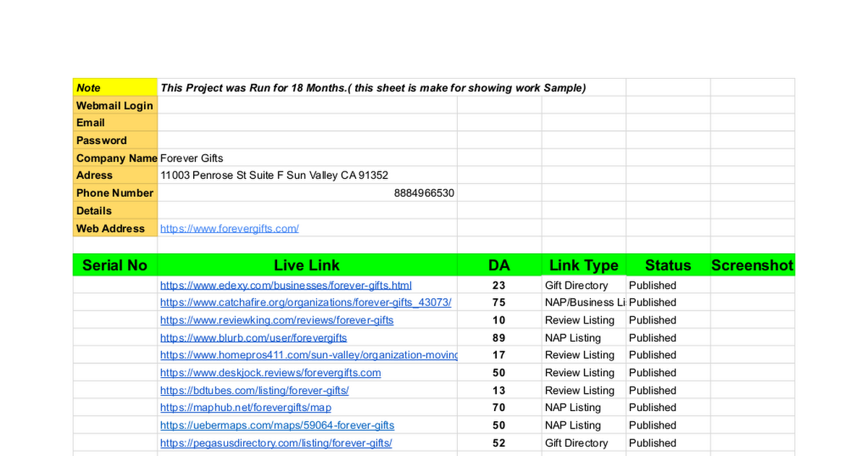Open the bdtubes.com listing link
868x456 pixels.
point(255,390)
